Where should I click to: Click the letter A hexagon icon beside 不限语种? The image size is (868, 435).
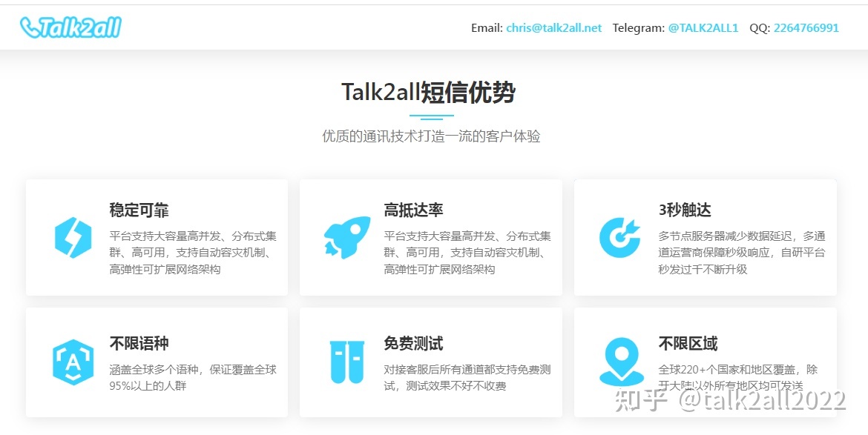[73, 362]
